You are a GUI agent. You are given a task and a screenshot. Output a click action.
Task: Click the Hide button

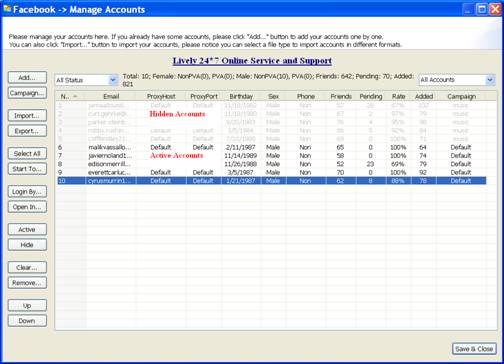pyautogui.click(x=27, y=245)
